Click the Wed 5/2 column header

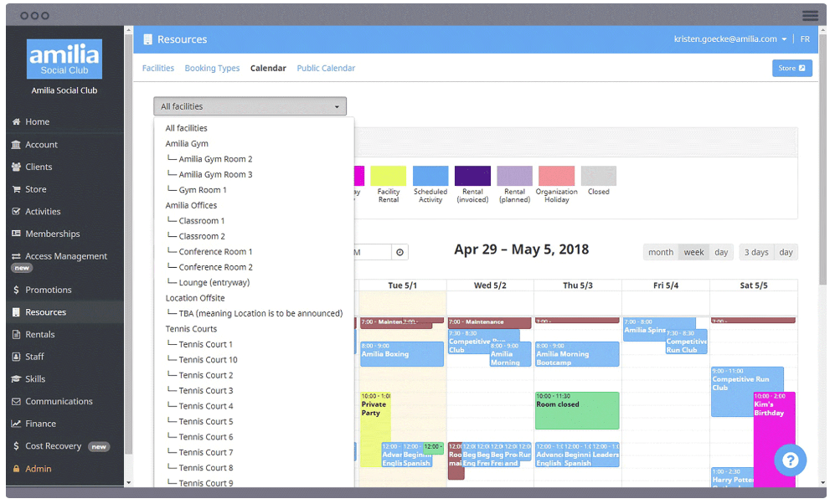pyautogui.click(x=490, y=285)
